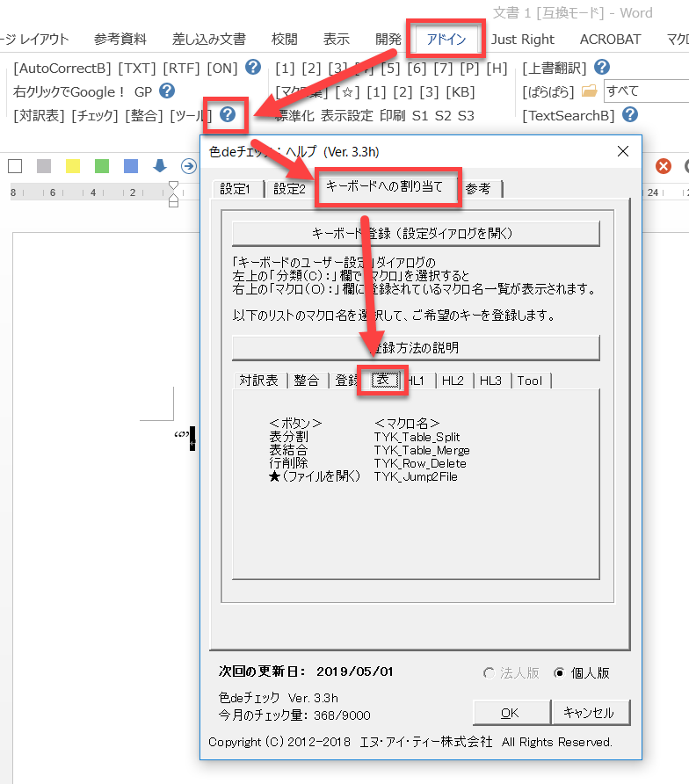The width and height of the screenshot is (689, 784).
Task: Select the 個人版 radio button
Action: 559,672
